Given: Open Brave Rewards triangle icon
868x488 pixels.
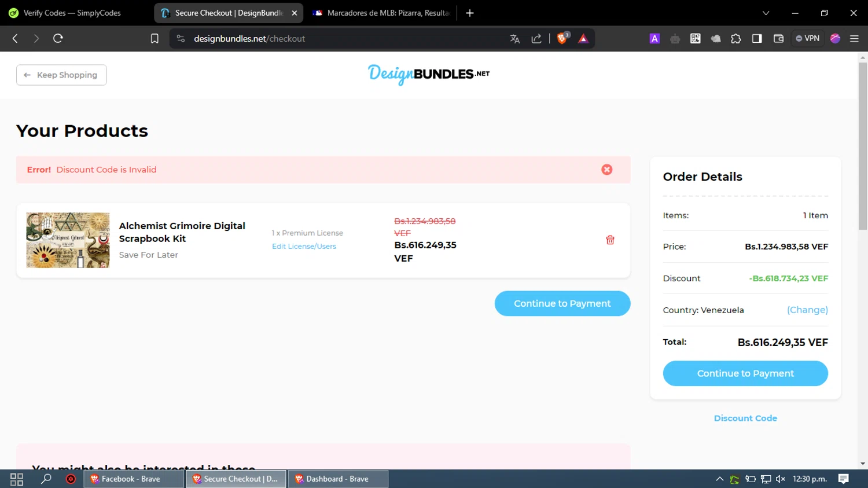Looking at the screenshot, I should click(x=583, y=38).
